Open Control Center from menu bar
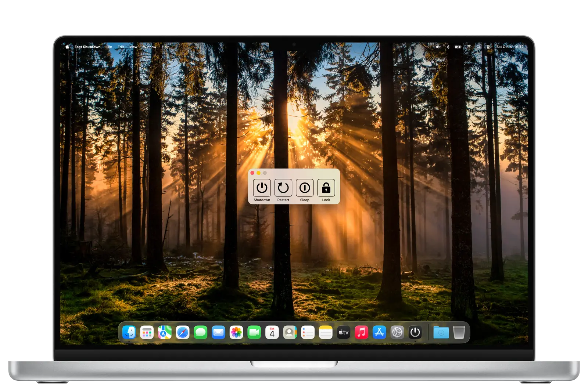588x387 pixels. [x=488, y=47]
